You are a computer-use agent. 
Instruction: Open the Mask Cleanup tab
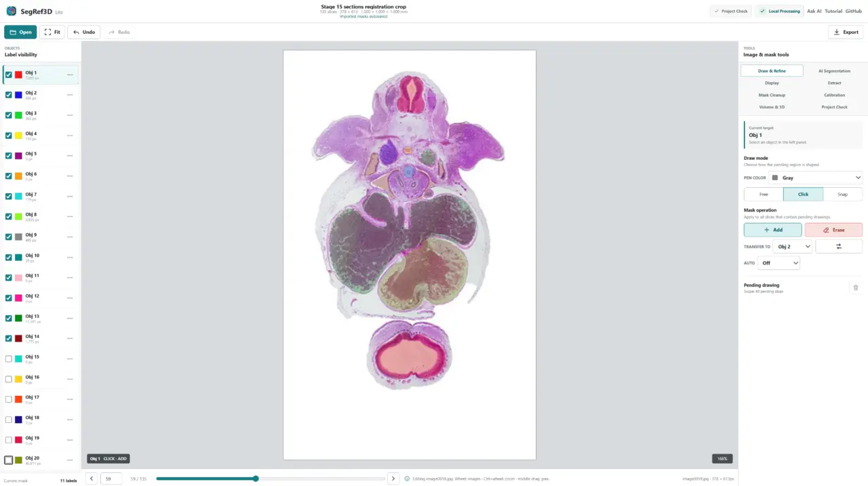coord(772,95)
